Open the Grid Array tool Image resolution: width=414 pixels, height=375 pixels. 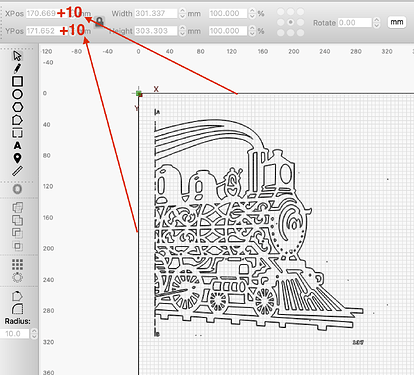tap(17, 265)
